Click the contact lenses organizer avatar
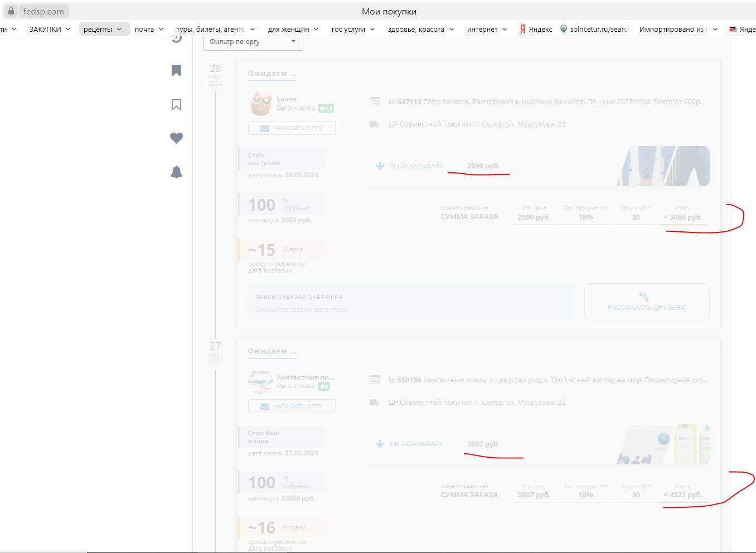756x553 pixels. pos(261,381)
